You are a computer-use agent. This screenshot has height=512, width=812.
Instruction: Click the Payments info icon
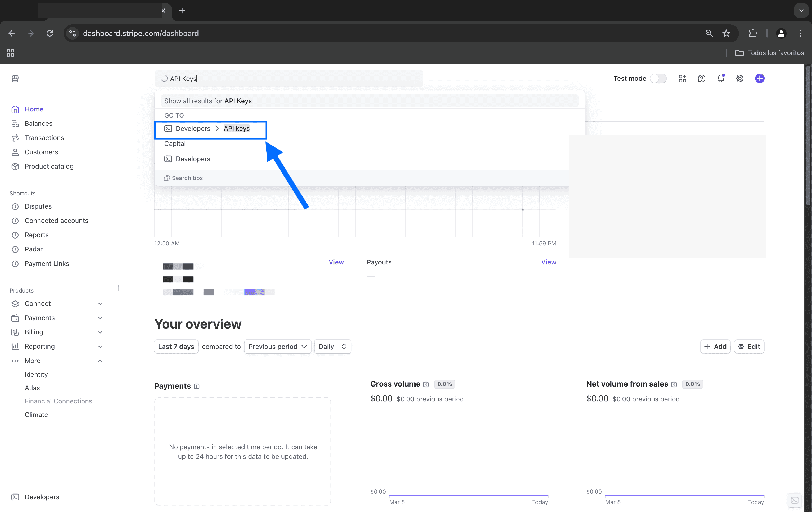[197, 386]
